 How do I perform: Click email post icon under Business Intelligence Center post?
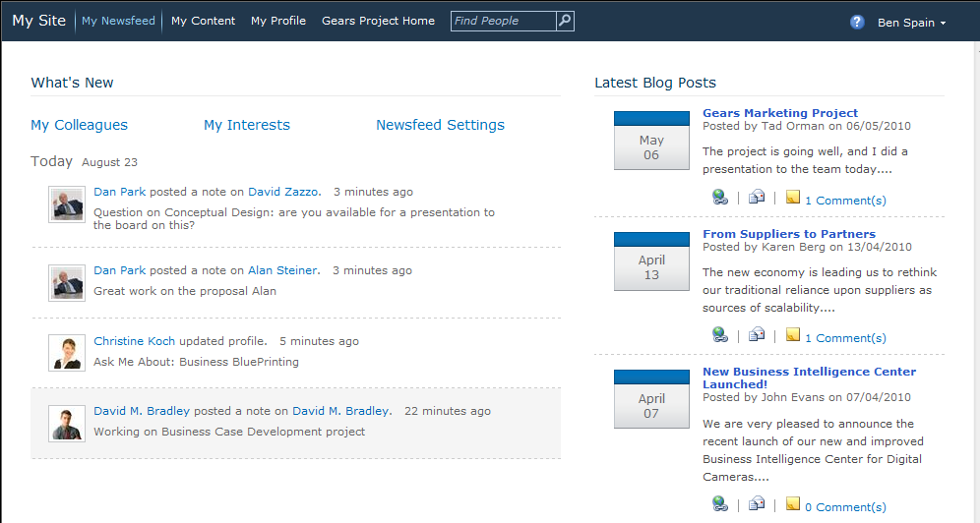(x=757, y=503)
